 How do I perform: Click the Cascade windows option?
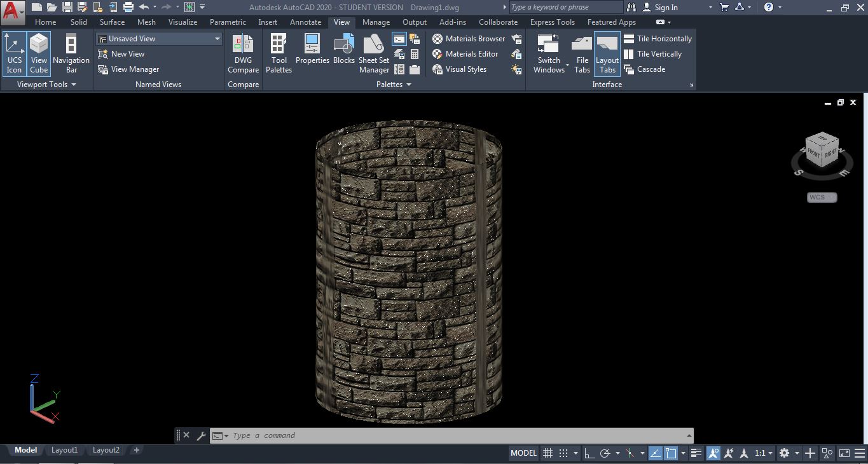[x=651, y=69]
